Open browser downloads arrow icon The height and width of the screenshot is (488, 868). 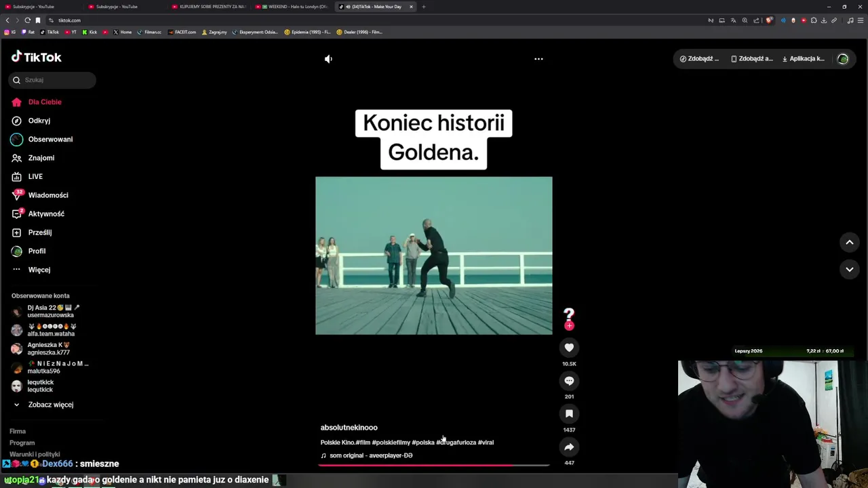[x=823, y=20]
